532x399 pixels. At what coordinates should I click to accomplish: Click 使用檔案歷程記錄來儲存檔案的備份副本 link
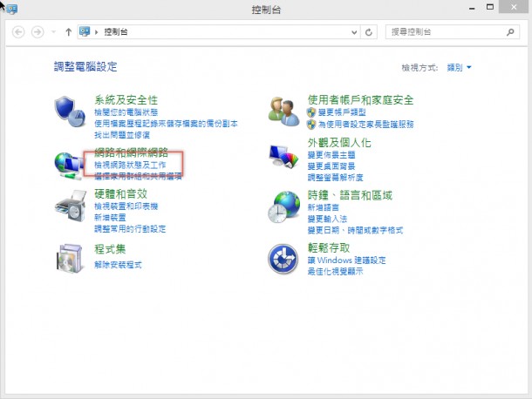click(x=166, y=124)
